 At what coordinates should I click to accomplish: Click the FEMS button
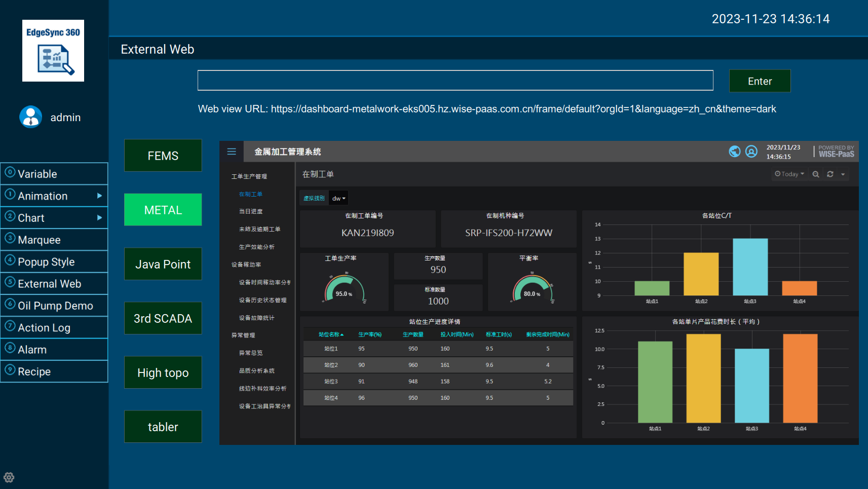163,156
